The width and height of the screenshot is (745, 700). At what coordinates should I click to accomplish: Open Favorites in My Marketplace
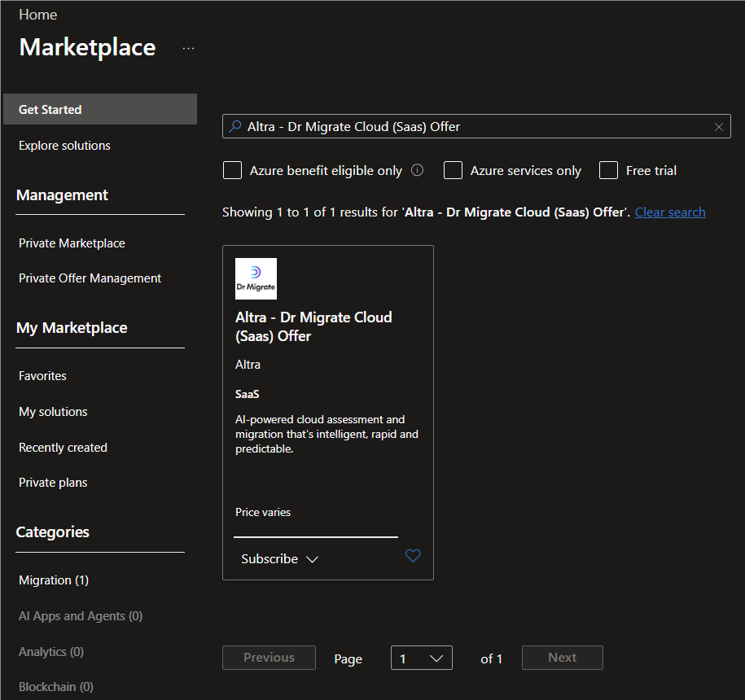42,376
